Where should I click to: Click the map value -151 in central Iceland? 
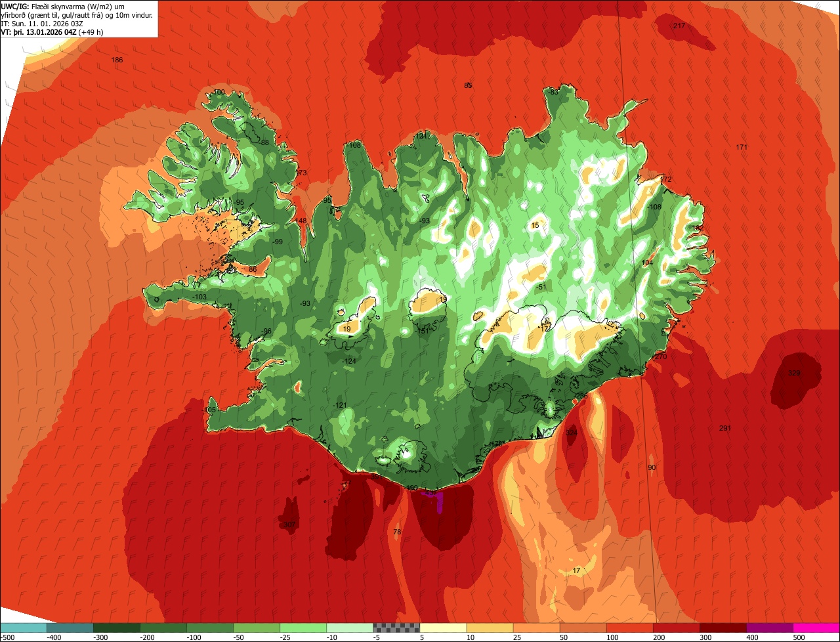click(x=423, y=331)
